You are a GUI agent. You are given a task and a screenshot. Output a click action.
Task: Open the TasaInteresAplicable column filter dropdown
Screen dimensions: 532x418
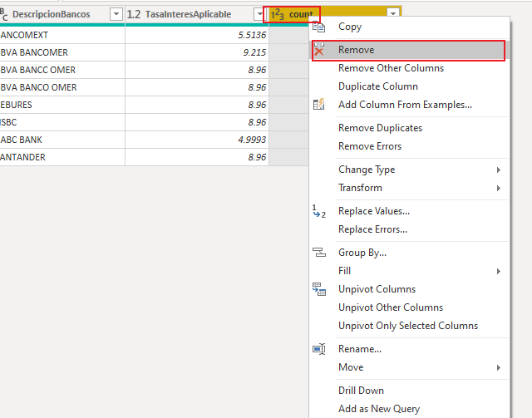pyautogui.click(x=259, y=14)
